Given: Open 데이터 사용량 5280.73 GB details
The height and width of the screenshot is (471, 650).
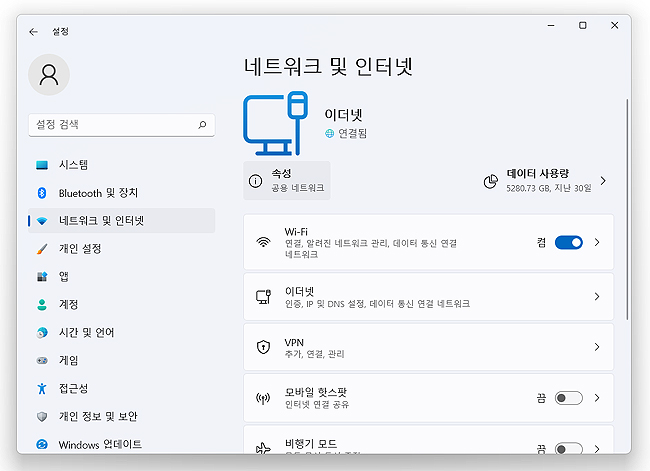Looking at the screenshot, I should pos(546,181).
